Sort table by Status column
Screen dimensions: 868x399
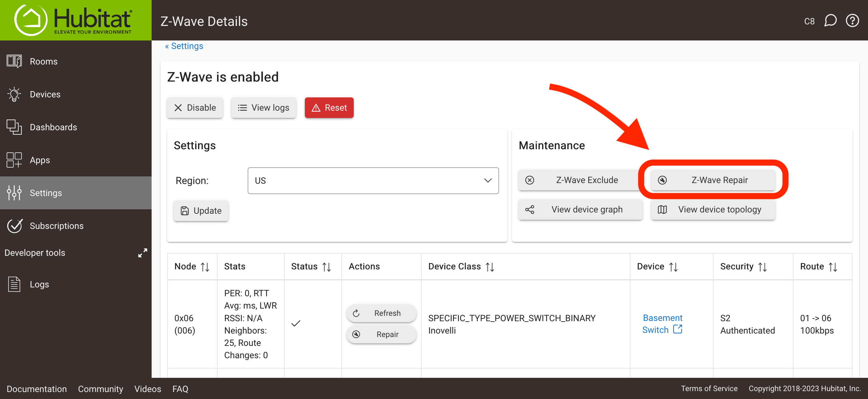327,267
